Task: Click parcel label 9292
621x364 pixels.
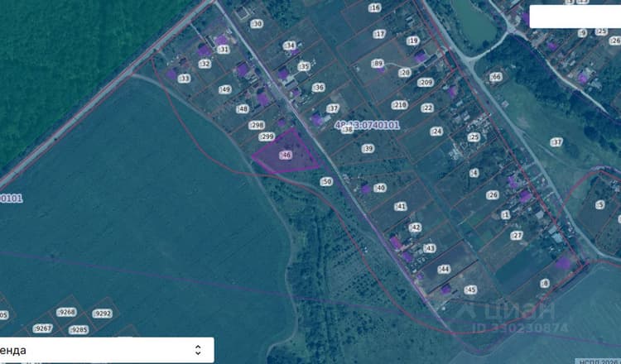Action: [102, 314]
